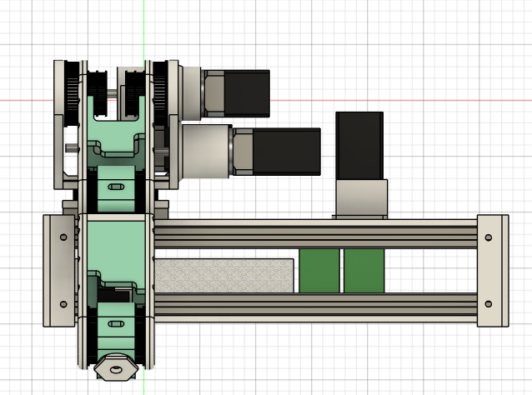
Task: Click the hexagonal nut at model bottom
Action: (115, 368)
